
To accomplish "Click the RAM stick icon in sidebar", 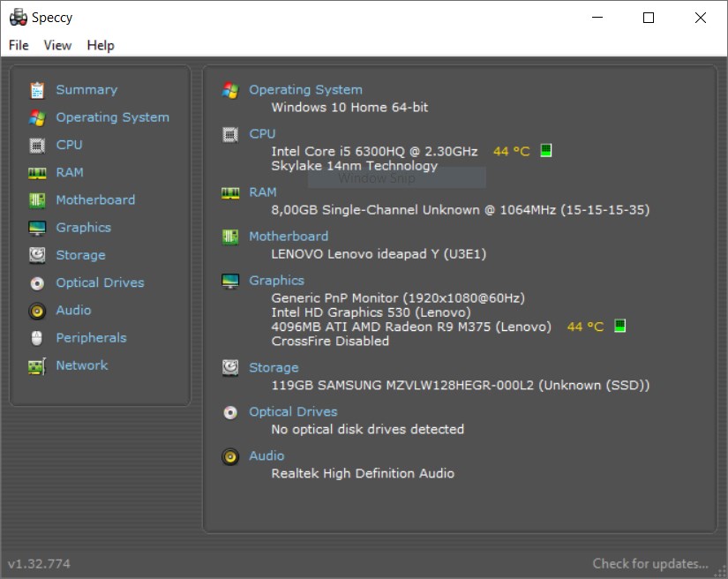I will click(37, 173).
